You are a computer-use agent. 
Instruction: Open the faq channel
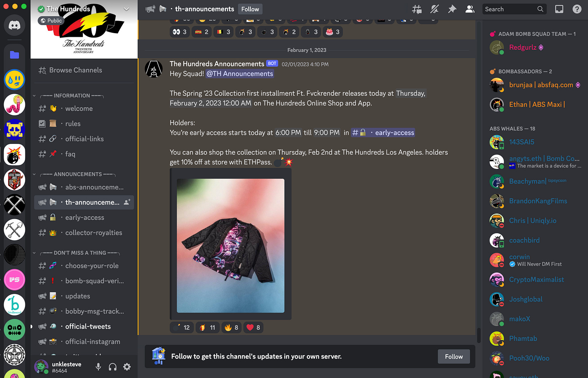tap(84, 154)
